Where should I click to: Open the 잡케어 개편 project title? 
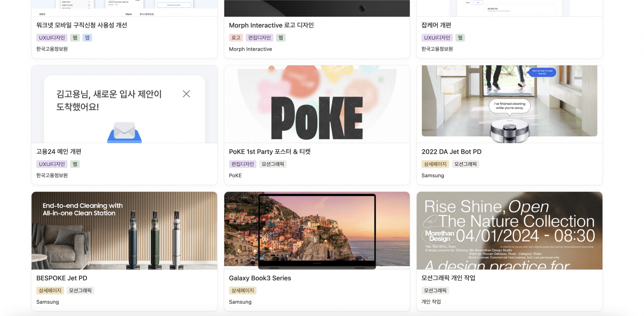[436, 25]
